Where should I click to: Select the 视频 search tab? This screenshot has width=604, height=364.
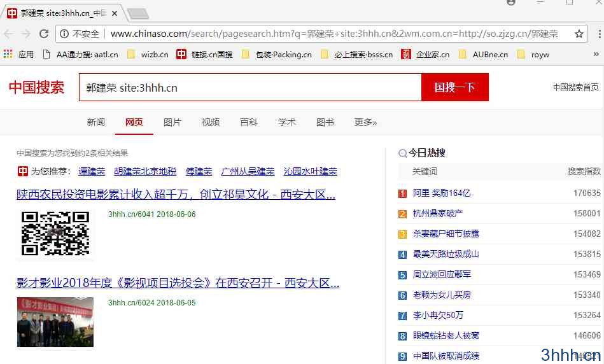click(210, 122)
